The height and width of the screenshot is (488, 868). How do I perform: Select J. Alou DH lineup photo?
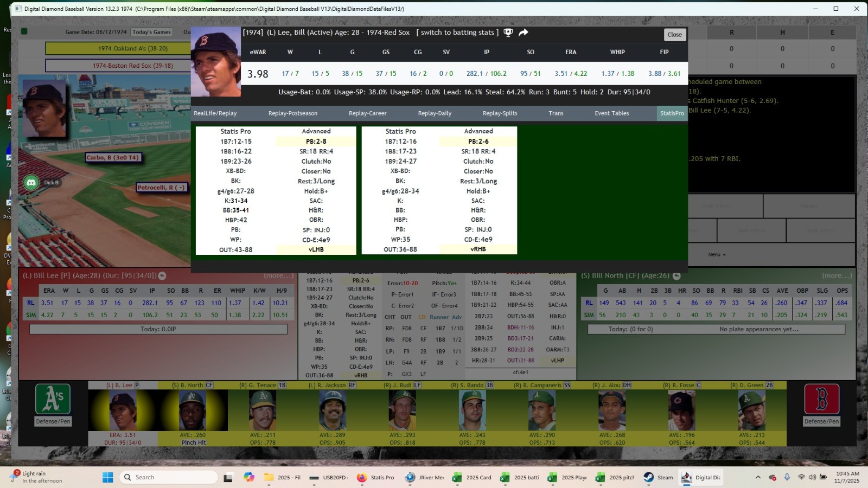[612, 410]
